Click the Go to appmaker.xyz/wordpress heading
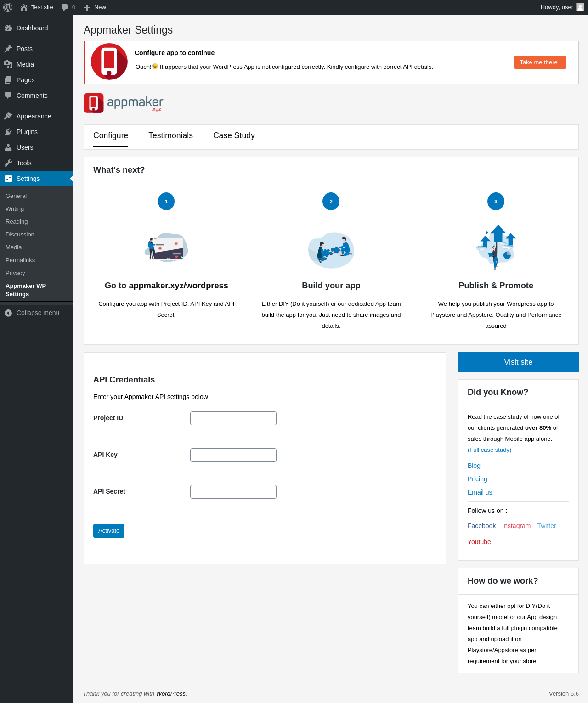Viewport: 588px width, 703px height. (x=166, y=286)
